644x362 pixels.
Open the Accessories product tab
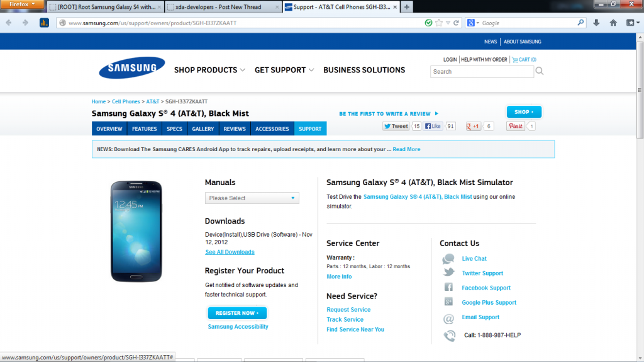click(272, 129)
